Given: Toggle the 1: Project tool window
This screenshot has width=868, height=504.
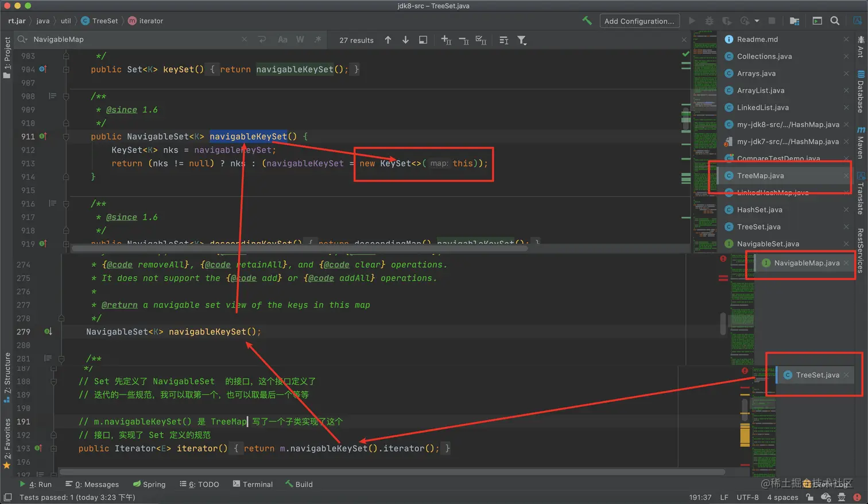Looking at the screenshot, I should pos(7,57).
